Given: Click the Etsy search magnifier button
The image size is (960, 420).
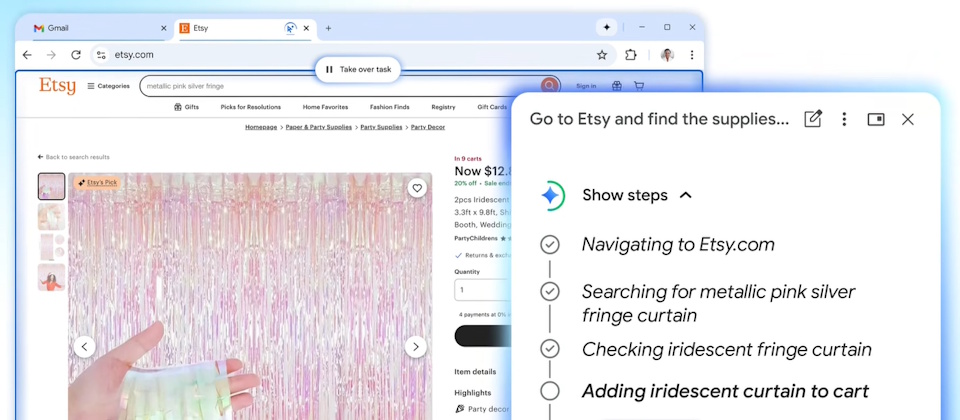Looking at the screenshot, I should [x=549, y=86].
